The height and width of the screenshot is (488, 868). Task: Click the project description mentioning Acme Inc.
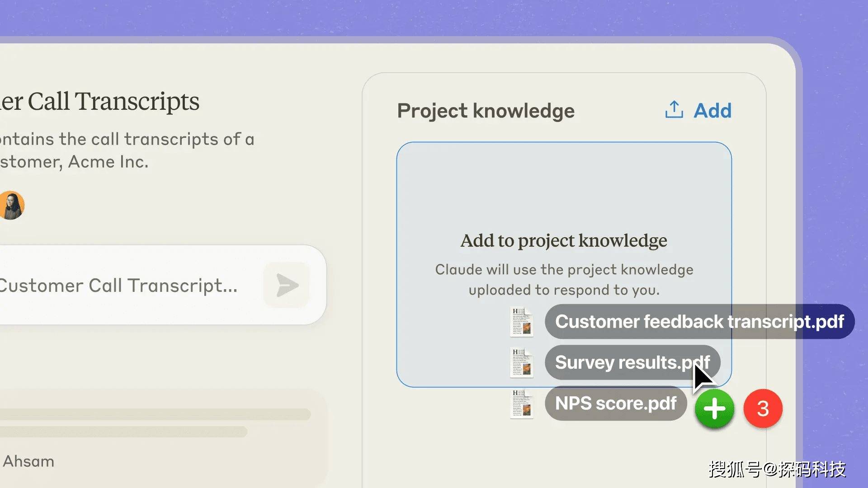[x=127, y=150]
